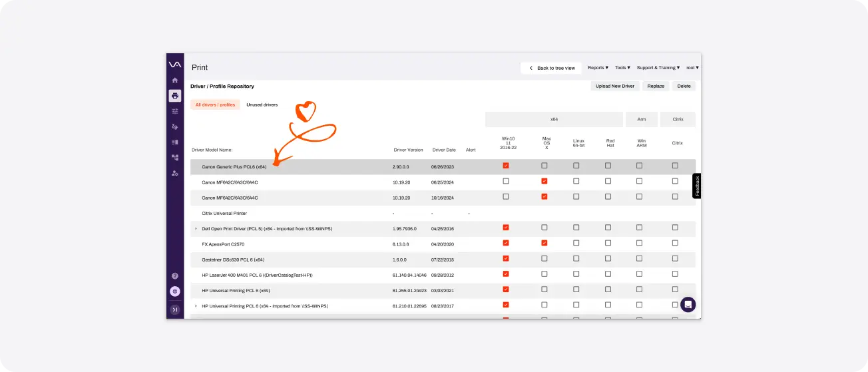
Task: Click the purple circular icon above sidebar expand
Action: tap(175, 291)
